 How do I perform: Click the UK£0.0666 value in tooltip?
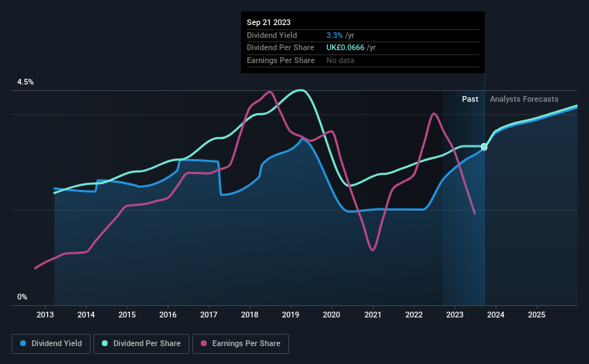[345, 48]
